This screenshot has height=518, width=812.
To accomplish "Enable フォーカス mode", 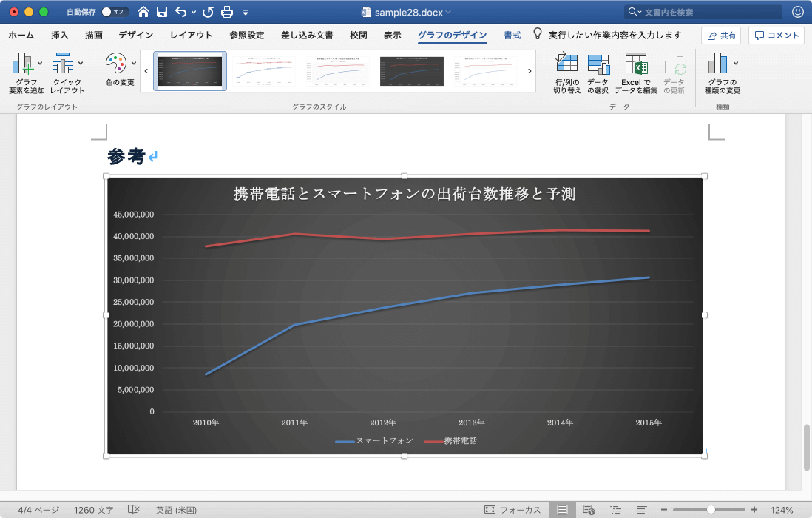I will pos(512,510).
